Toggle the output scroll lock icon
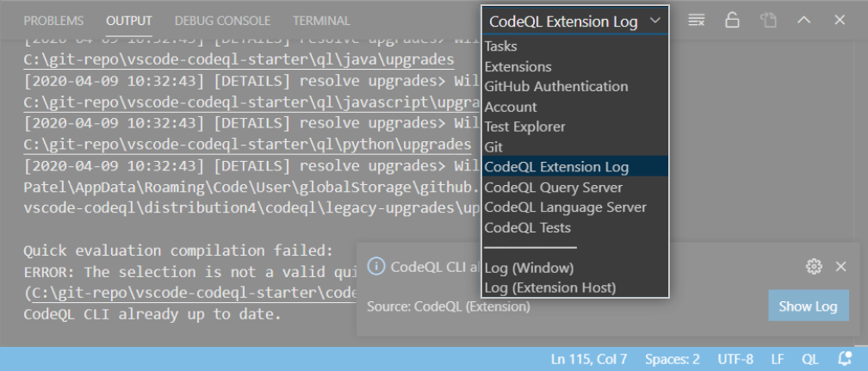 (732, 21)
